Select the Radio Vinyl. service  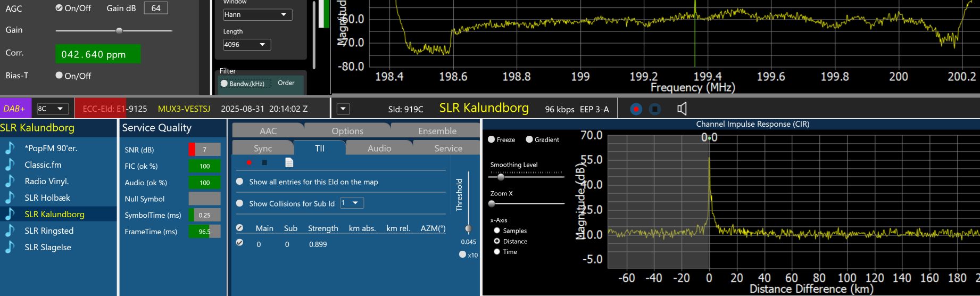[47, 181]
